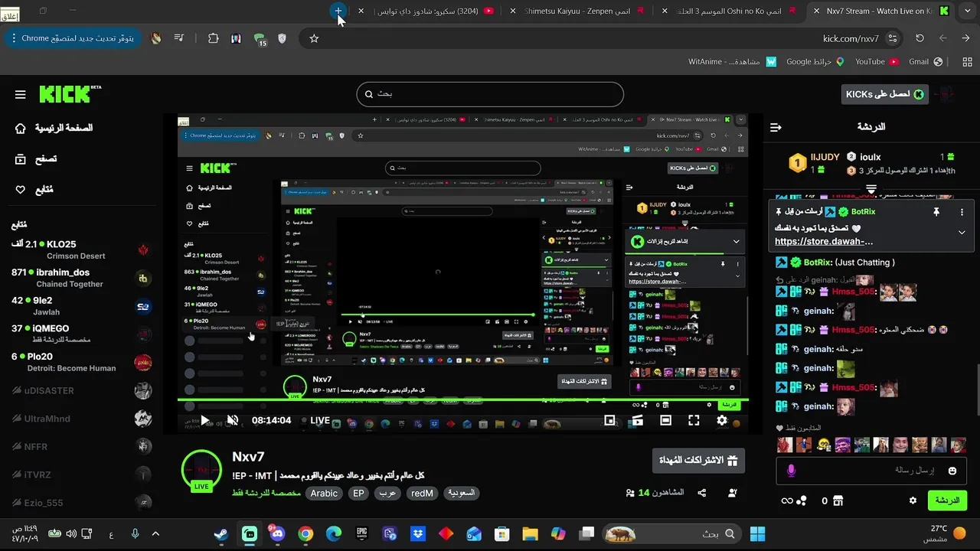Click the purple icon in the chat input
Screen dimensions: 980x551
point(791,471)
